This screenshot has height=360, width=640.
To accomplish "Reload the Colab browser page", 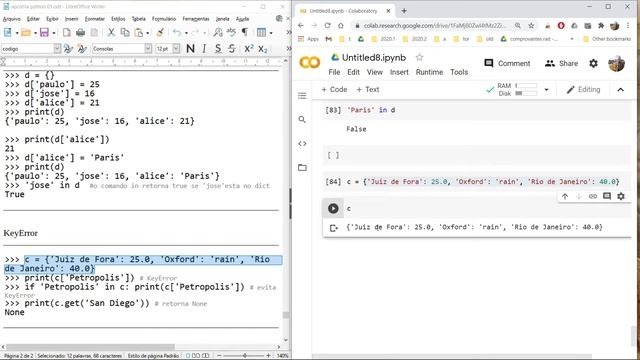I will coord(327,25).
